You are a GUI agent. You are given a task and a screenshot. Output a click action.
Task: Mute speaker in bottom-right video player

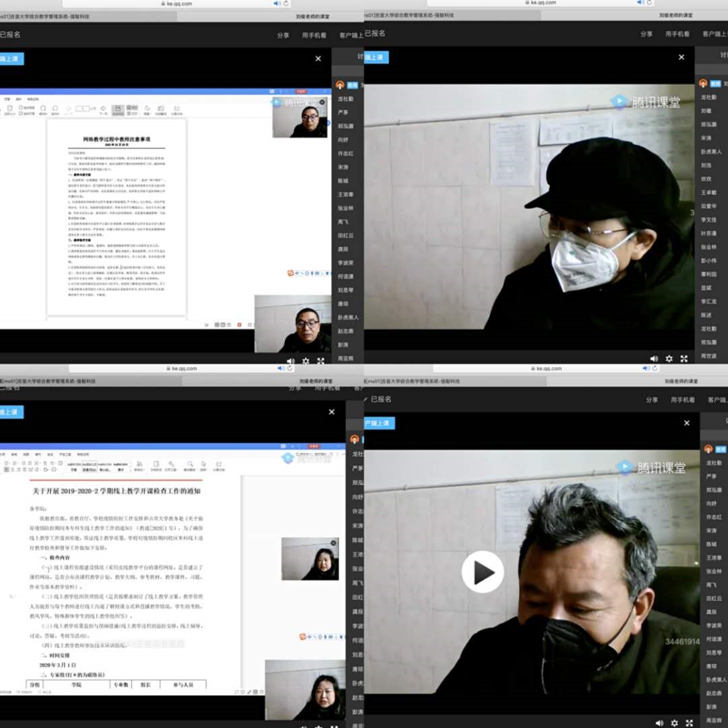(659, 723)
